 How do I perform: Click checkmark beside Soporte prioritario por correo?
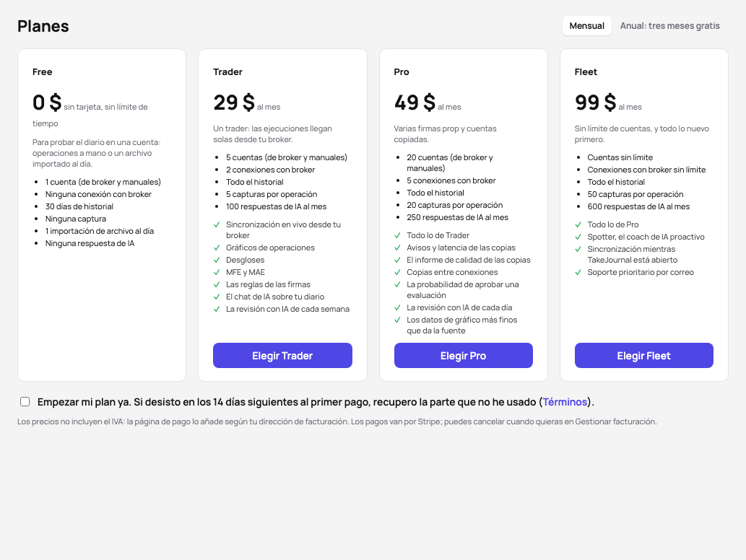(x=578, y=272)
